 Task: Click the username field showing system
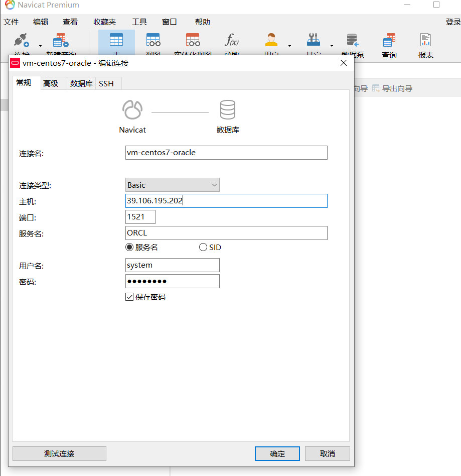172,265
